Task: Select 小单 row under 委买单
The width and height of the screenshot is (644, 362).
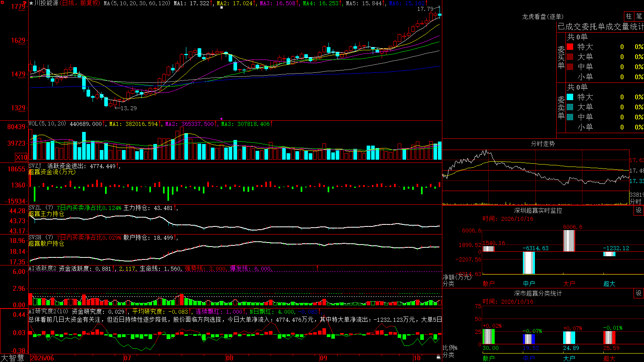Action: pos(605,77)
